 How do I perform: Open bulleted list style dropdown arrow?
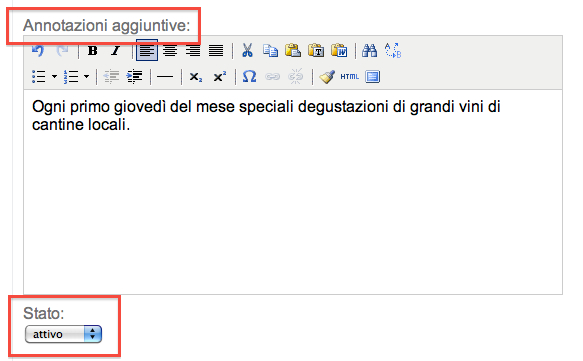(x=54, y=77)
